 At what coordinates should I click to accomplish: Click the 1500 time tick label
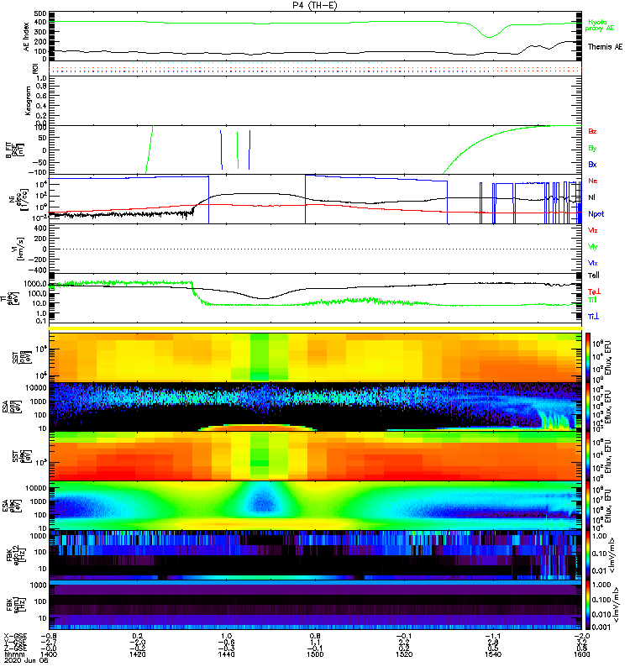click(315, 654)
